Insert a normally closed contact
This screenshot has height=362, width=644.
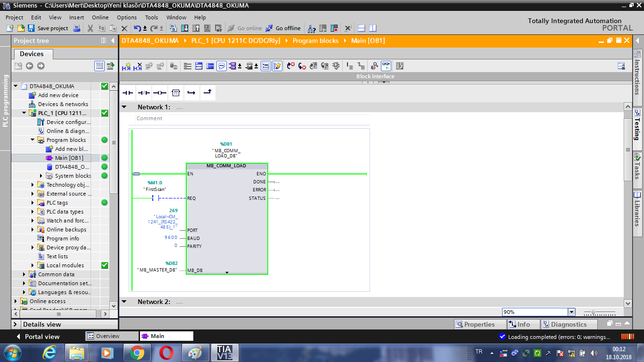[144, 93]
